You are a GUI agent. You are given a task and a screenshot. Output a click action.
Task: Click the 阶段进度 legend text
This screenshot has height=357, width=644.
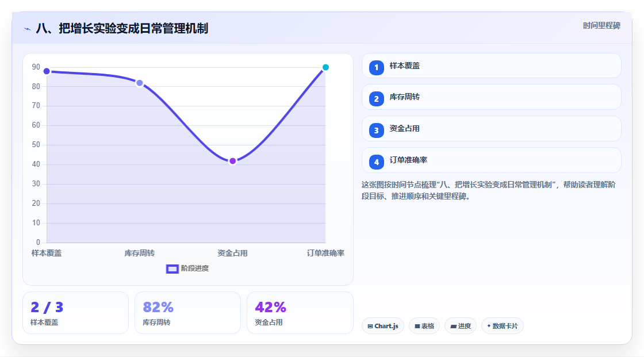point(195,268)
